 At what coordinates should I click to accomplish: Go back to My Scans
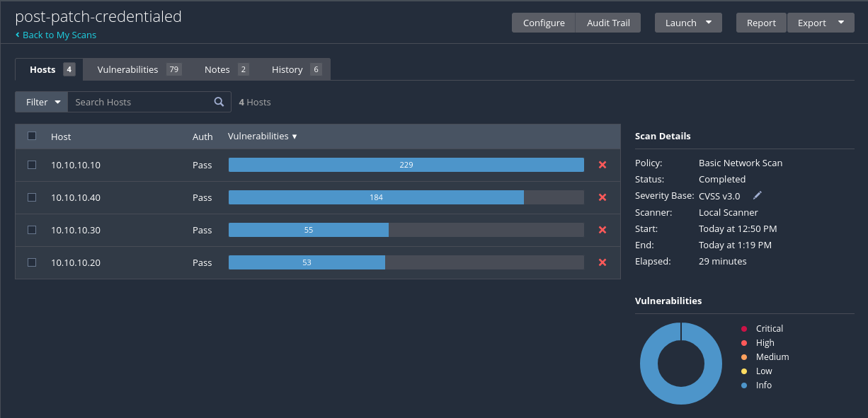point(56,35)
